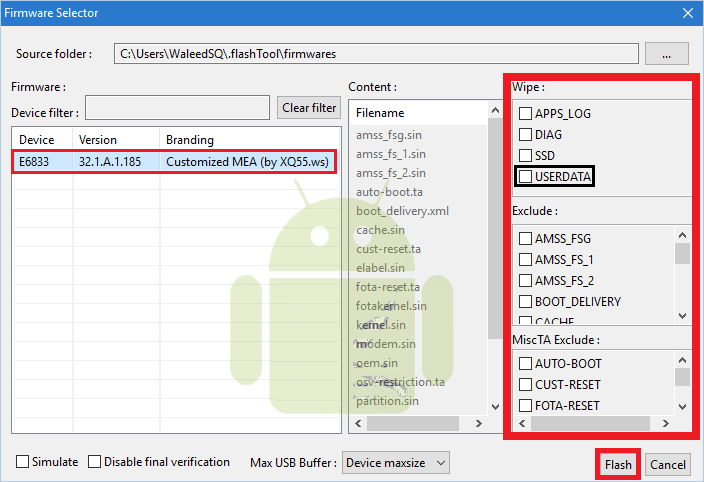Select version 32.1.A.1.185 cell
This screenshot has width=704, height=482.
point(110,162)
